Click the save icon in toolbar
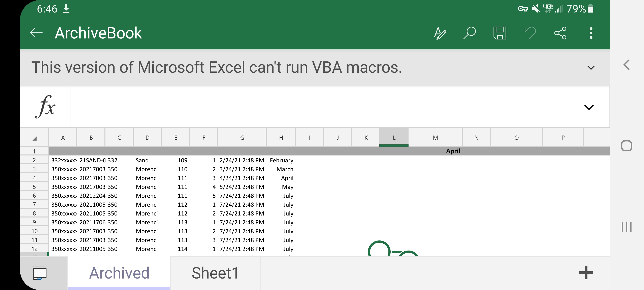 click(500, 33)
